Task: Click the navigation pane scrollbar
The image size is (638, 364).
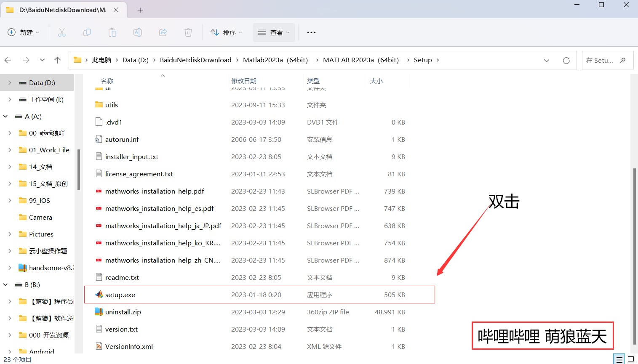Action: click(79, 170)
